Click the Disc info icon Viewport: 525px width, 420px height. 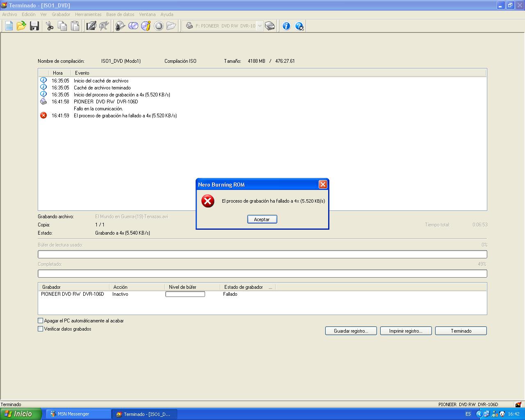(146, 26)
